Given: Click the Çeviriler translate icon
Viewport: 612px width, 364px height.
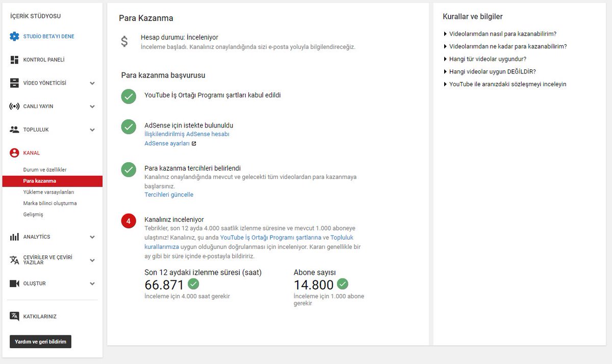Looking at the screenshot, I should point(14,260).
